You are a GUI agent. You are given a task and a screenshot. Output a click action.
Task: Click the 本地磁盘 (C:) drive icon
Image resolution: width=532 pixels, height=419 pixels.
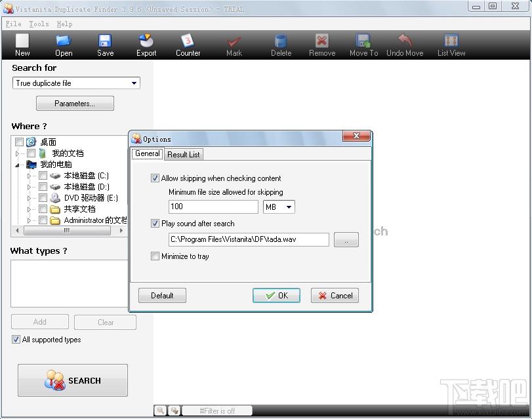[x=54, y=176]
